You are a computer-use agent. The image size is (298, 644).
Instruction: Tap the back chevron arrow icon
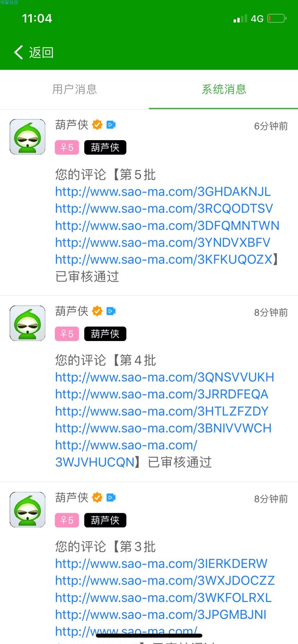(19, 52)
